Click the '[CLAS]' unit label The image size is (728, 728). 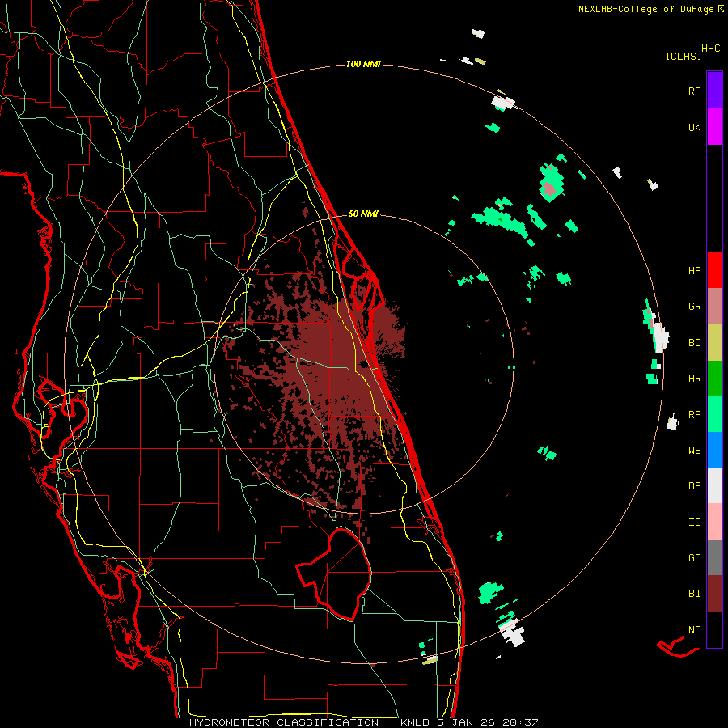(684, 56)
